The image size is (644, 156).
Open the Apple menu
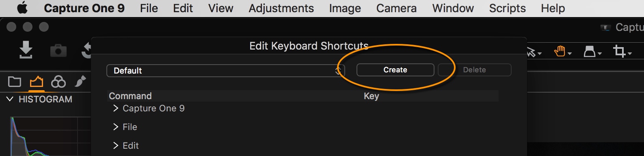[x=22, y=8]
